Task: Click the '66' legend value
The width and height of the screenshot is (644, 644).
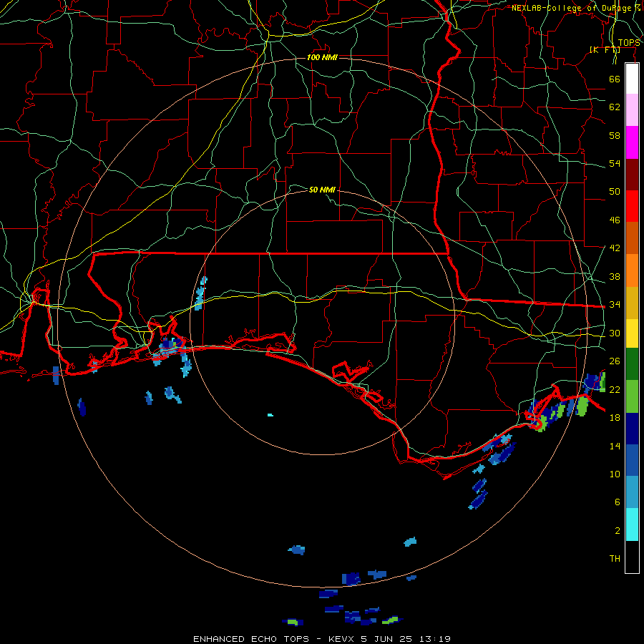Action: coord(615,79)
